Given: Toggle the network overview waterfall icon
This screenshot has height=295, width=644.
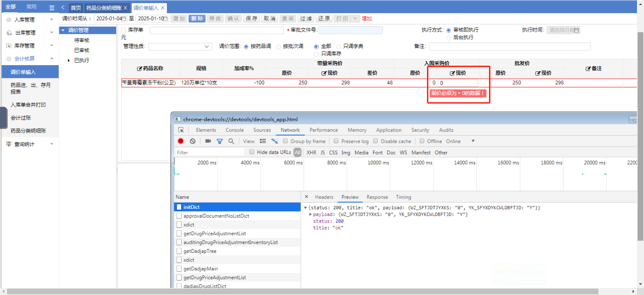Looking at the screenshot, I should click(275, 141).
